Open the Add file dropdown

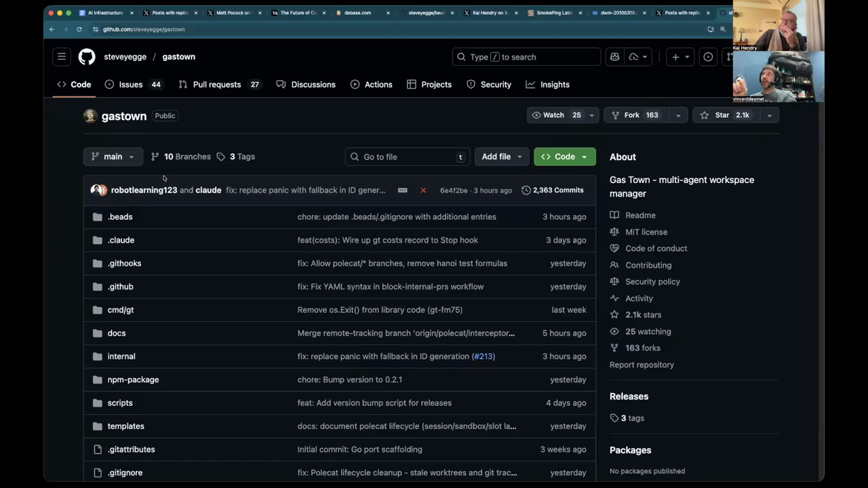tap(501, 157)
